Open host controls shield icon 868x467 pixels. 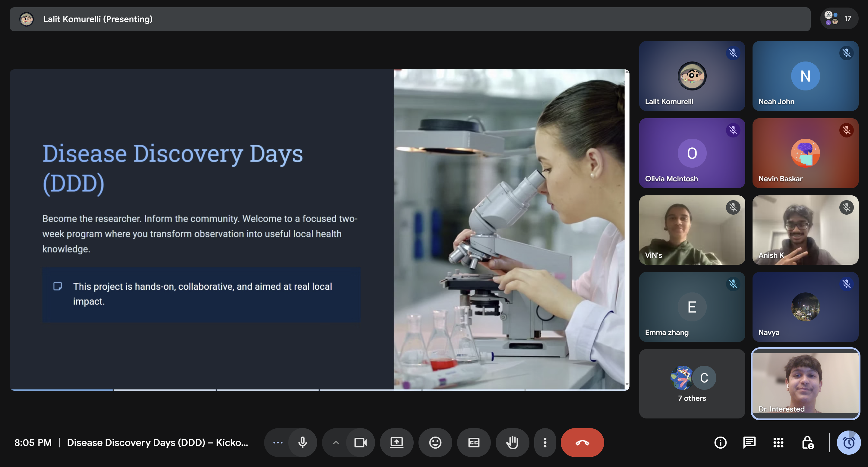pyautogui.click(x=807, y=443)
